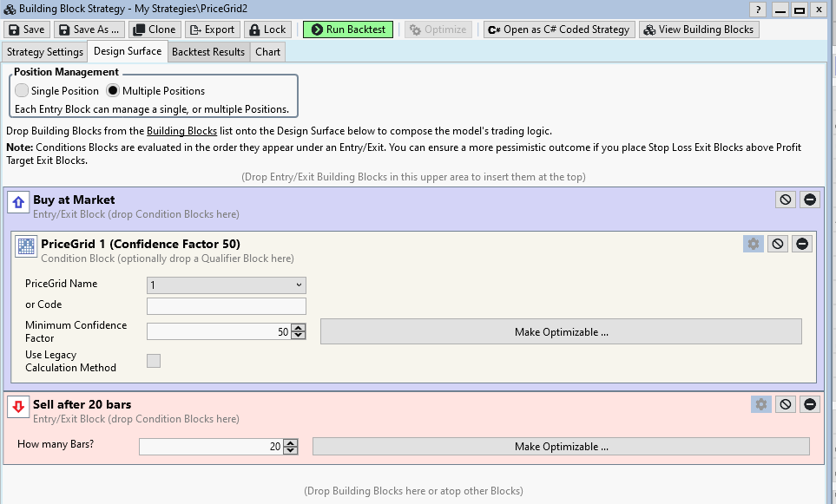Select the Design Surface tab
Viewport: 836px width, 504px height.
click(128, 51)
